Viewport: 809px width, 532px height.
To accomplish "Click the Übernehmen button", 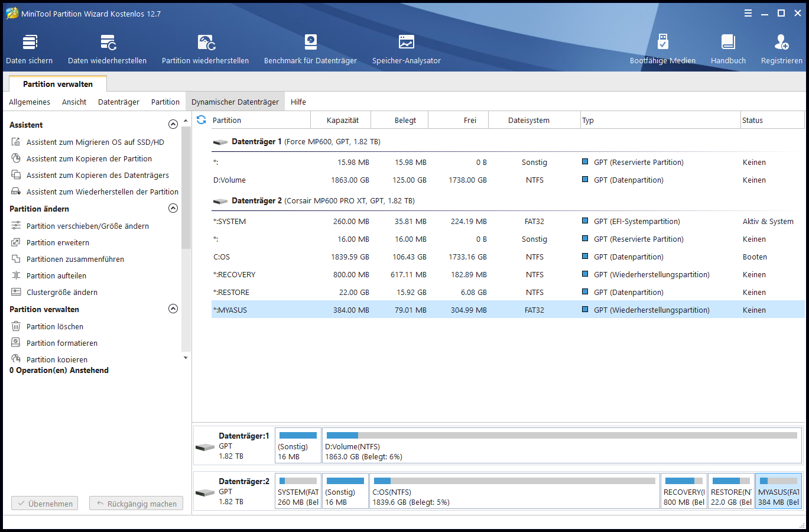I will [x=44, y=503].
